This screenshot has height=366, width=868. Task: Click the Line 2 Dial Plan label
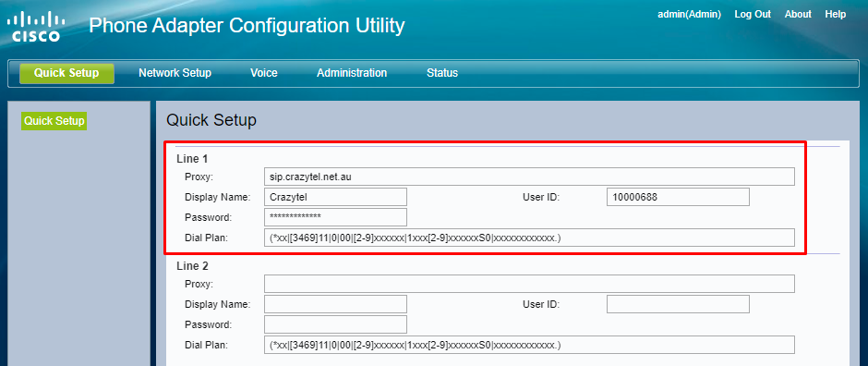pos(207,345)
